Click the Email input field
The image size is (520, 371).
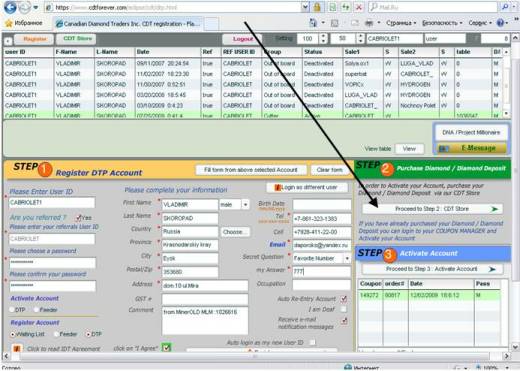[321, 245]
